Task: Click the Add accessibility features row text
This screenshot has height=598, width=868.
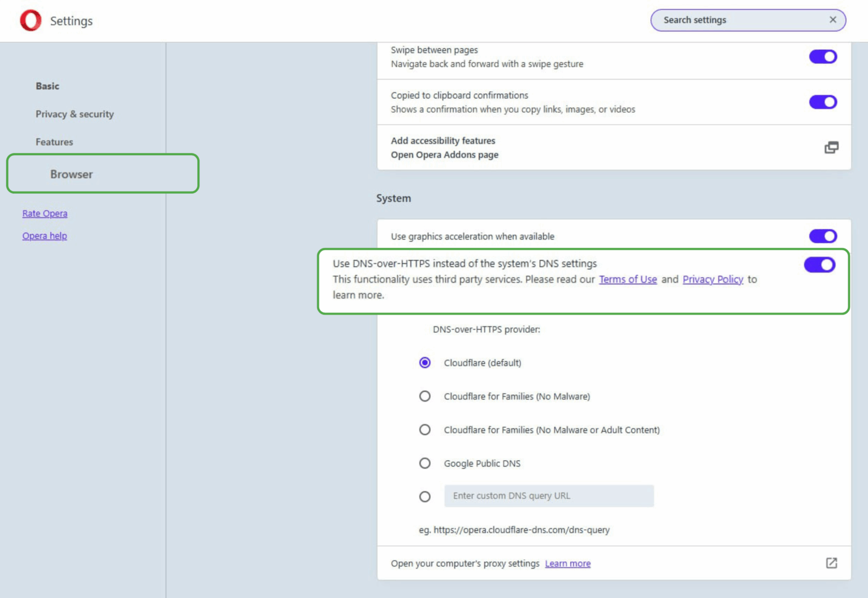Action: 443,141
